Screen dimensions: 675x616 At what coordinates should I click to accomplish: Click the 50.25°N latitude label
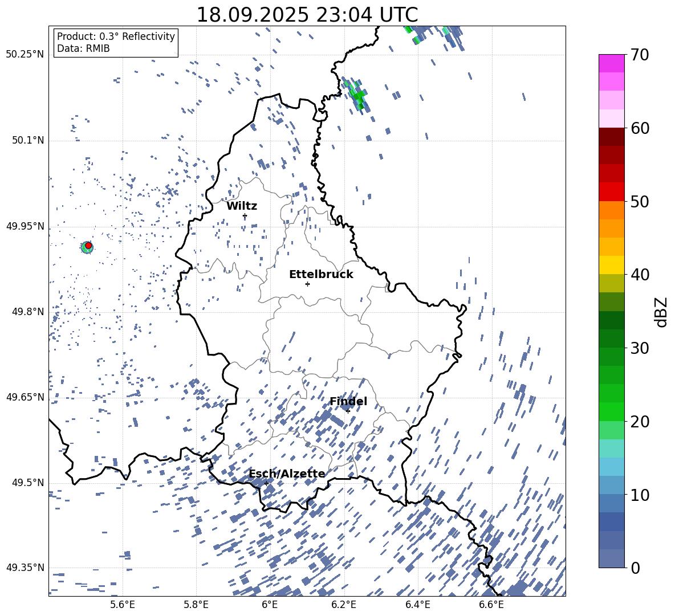coord(25,55)
